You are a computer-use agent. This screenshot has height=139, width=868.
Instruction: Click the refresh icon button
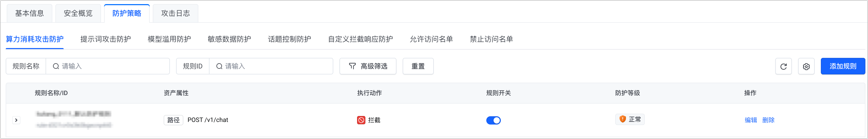tap(783, 66)
